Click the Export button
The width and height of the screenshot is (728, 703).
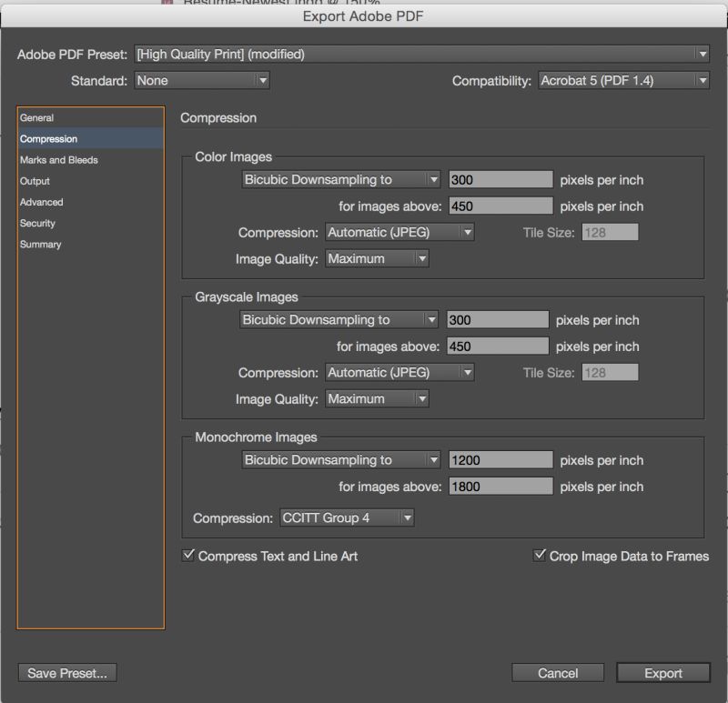[x=662, y=673]
